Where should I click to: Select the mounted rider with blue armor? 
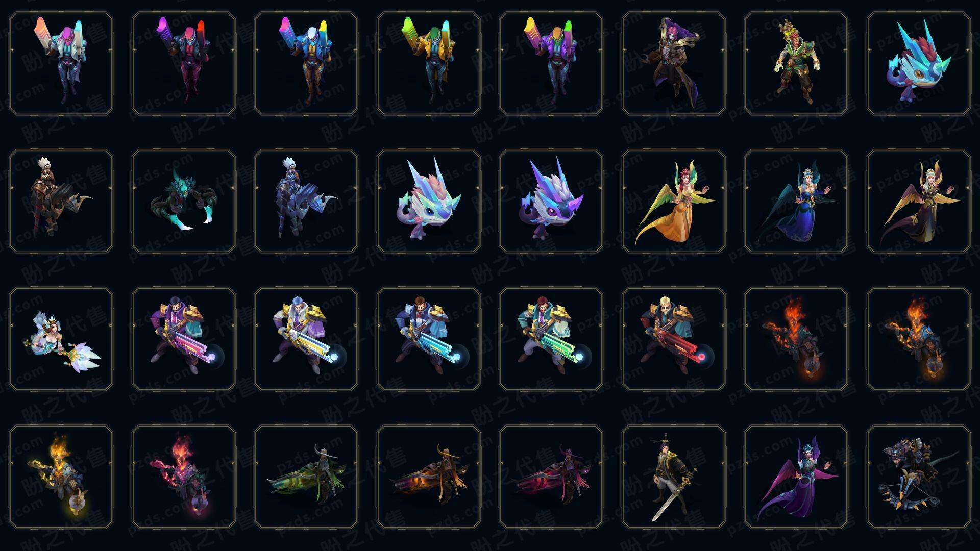pyautogui.click(x=306, y=201)
